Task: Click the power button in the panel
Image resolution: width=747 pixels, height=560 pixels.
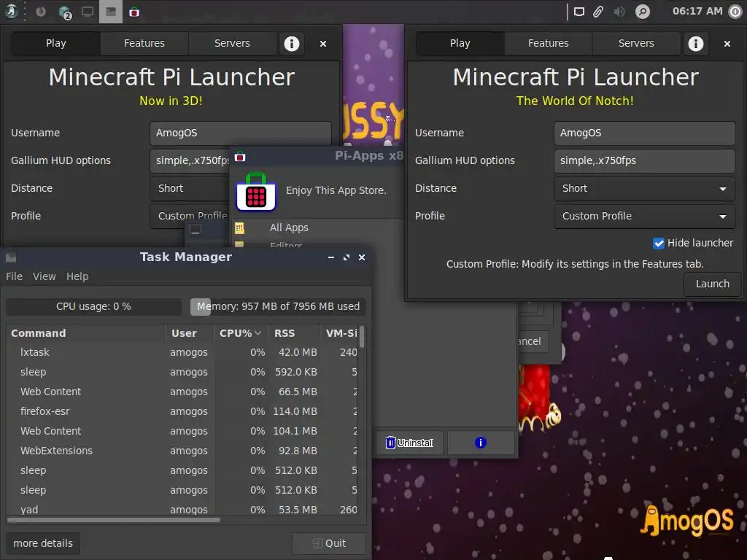Action: [735, 12]
